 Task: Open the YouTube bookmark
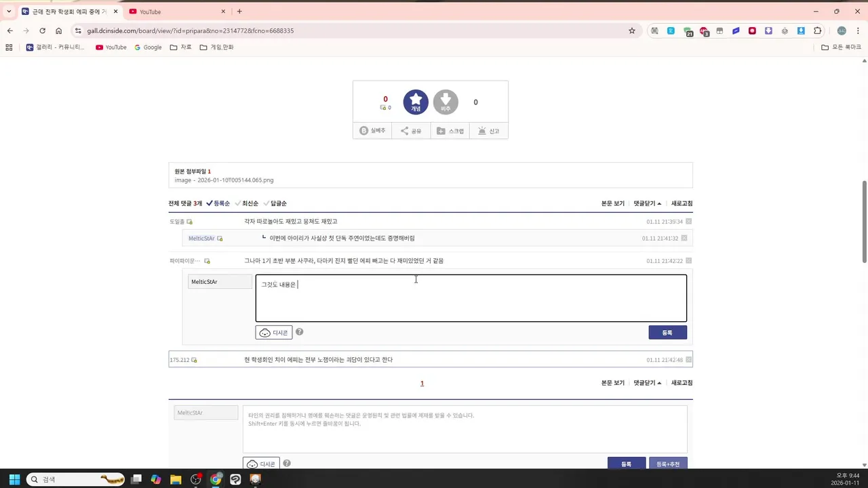click(x=111, y=47)
